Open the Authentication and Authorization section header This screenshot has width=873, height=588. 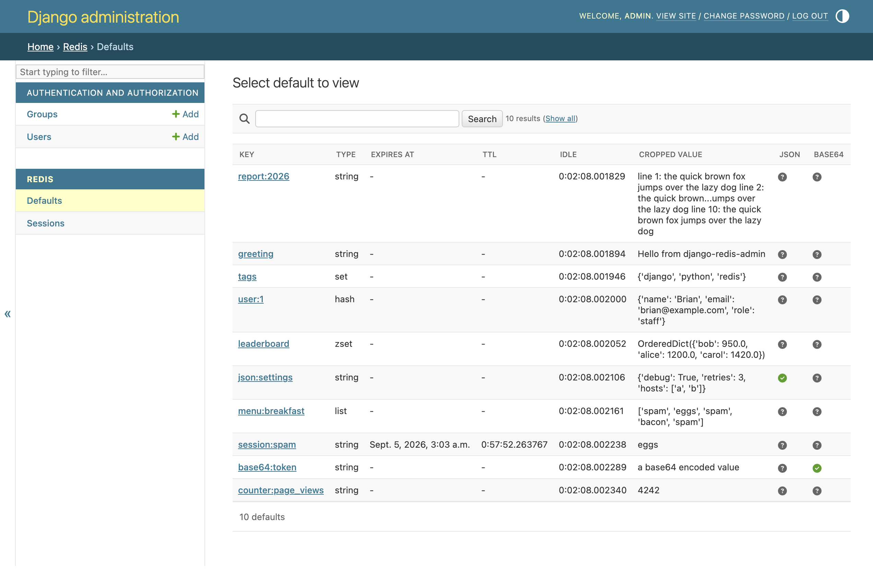[113, 93]
